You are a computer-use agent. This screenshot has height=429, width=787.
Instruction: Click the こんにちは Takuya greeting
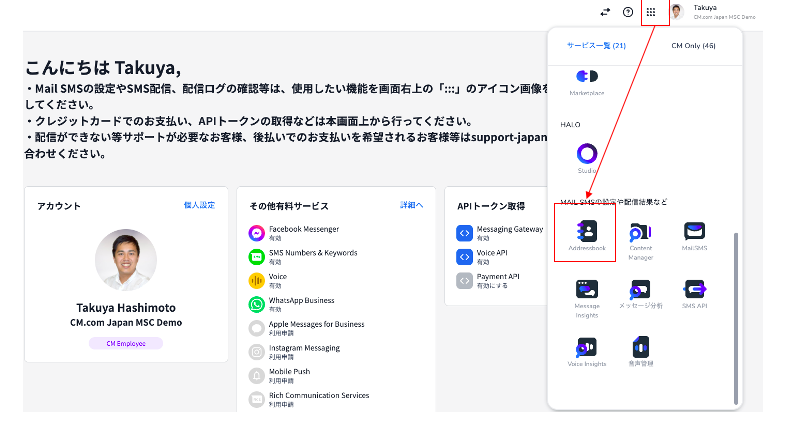pyautogui.click(x=103, y=67)
